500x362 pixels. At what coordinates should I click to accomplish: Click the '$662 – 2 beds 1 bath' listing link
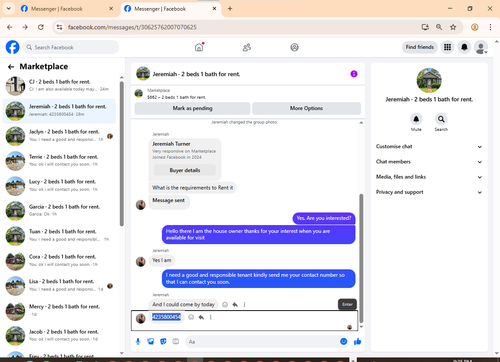click(x=176, y=97)
